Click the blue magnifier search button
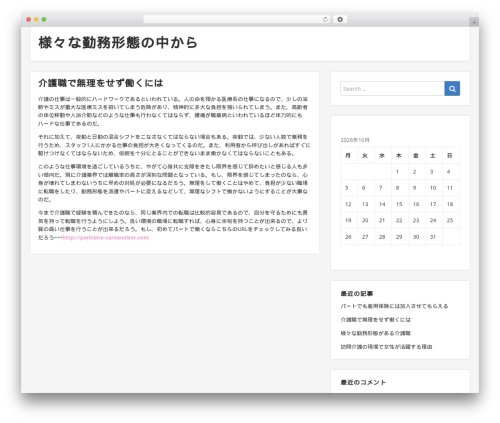500x423 pixels. [452, 89]
